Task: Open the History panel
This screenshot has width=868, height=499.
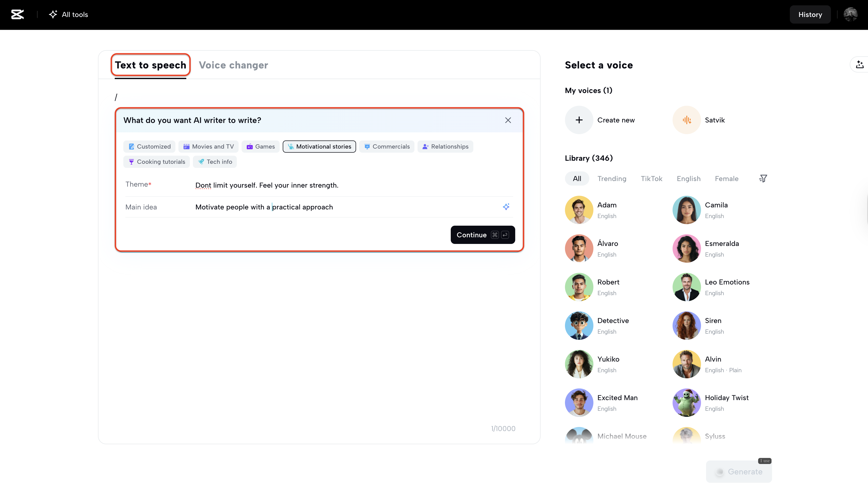Action: (x=810, y=14)
